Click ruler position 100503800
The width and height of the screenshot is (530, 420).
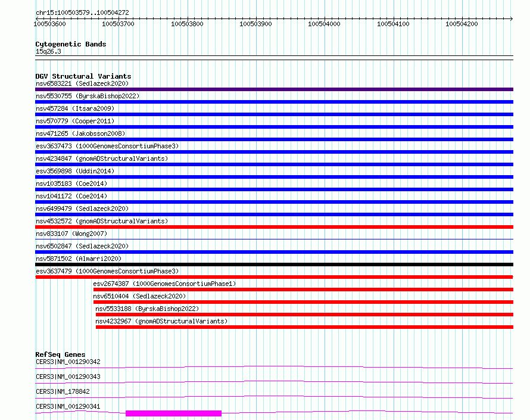tap(187, 24)
